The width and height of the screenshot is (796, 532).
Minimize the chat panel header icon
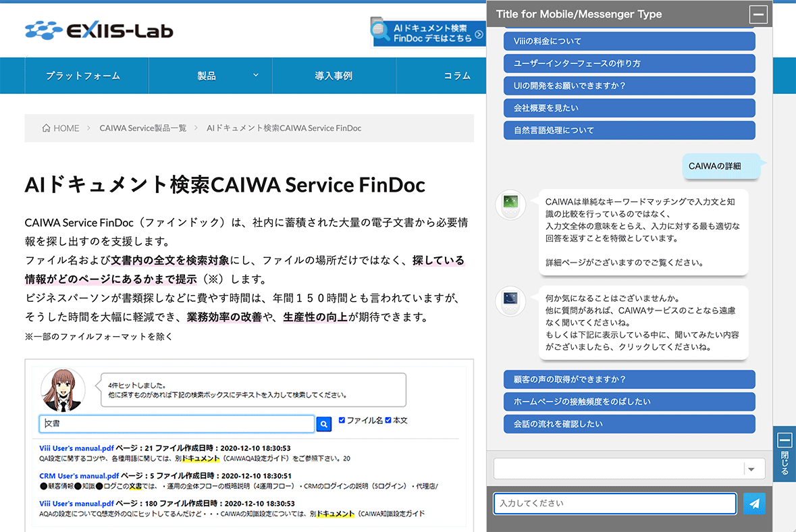pyautogui.click(x=758, y=14)
